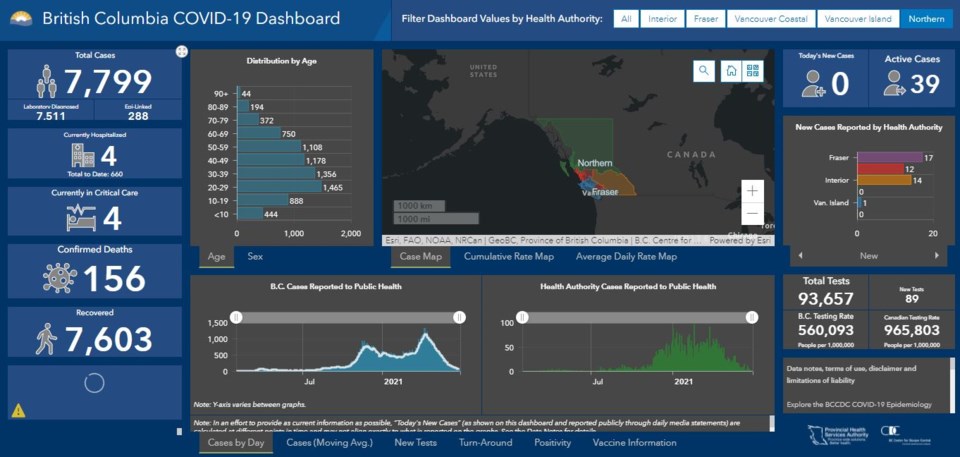Select the New Tests tab
960x457 pixels.
(416, 442)
